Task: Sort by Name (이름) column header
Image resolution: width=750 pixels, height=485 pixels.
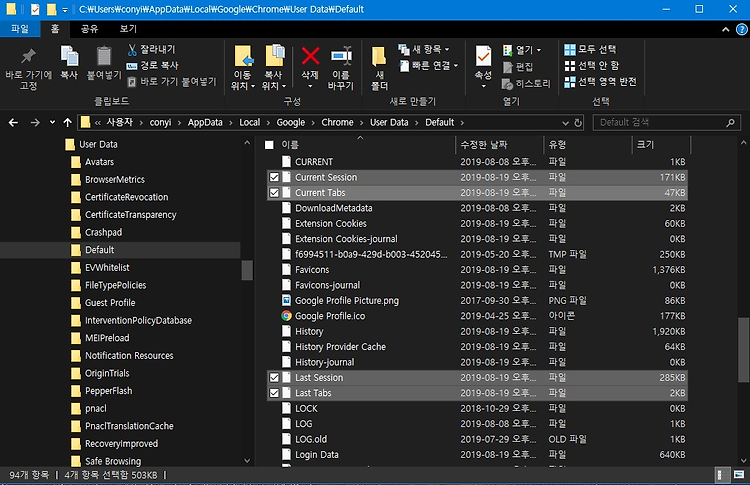Action: click(x=360, y=144)
